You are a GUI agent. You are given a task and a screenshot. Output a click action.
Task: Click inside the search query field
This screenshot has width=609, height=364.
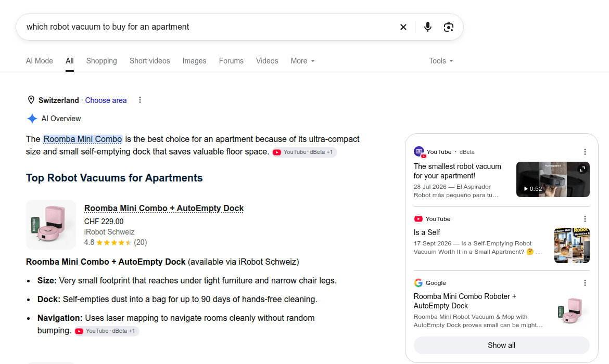(x=210, y=27)
